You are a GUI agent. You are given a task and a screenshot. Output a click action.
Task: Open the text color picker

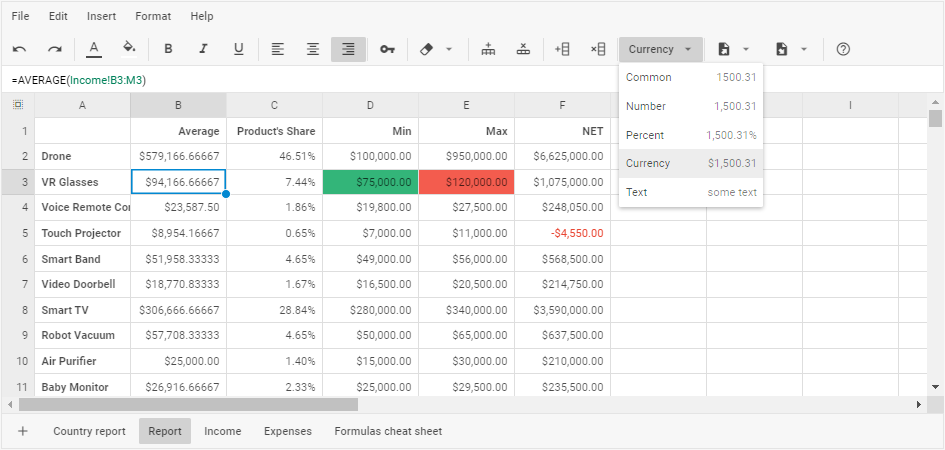pyautogui.click(x=94, y=49)
